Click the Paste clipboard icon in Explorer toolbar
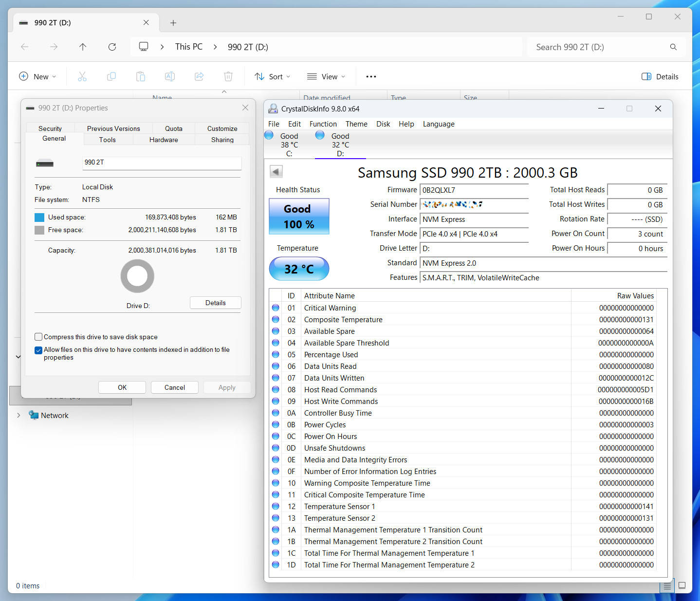This screenshot has width=700, height=601. pyautogui.click(x=140, y=76)
